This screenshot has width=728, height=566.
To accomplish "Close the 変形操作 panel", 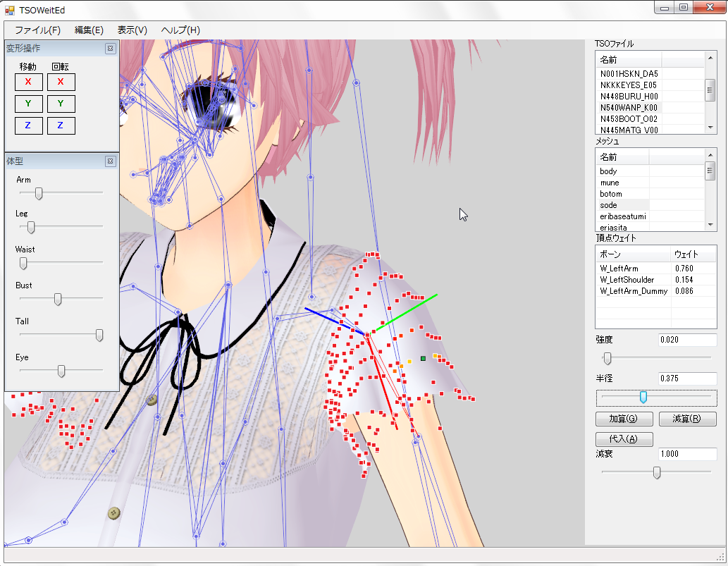I will click(x=110, y=49).
